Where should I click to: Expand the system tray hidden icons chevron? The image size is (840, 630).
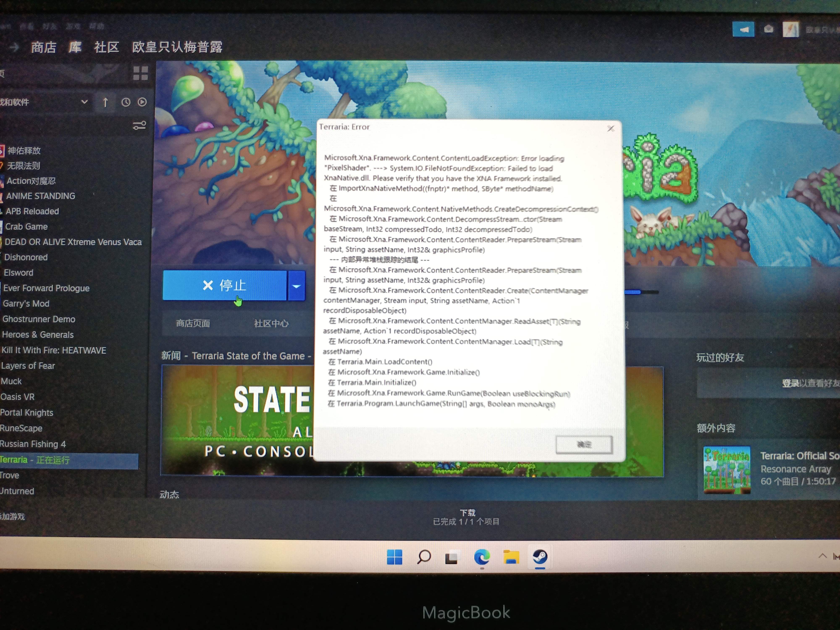(x=822, y=556)
